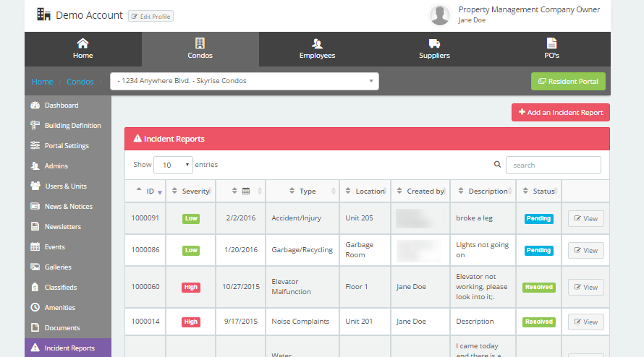Click the Condos building icon
The height and width of the screenshot is (357, 644).
click(x=200, y=43)
